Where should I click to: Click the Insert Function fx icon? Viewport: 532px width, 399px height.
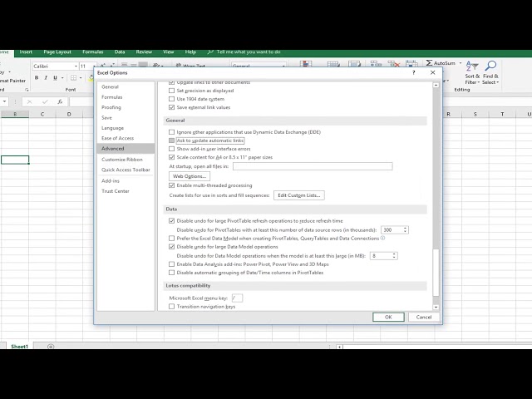click(x=60, y=101)
